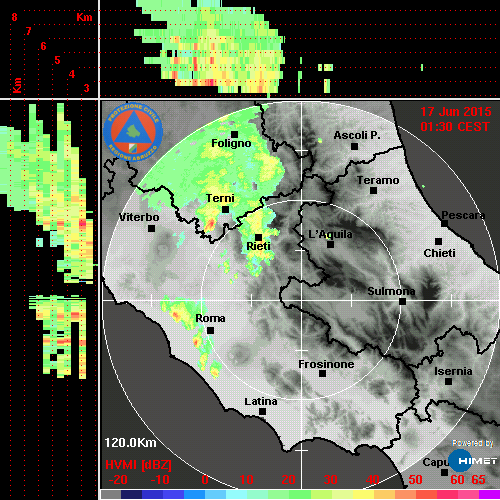Click the 'Frosinone' city name label
Image resolution: width=500 pixels, height=500 pixels.
pyautogui.click(x=326, y=364)
